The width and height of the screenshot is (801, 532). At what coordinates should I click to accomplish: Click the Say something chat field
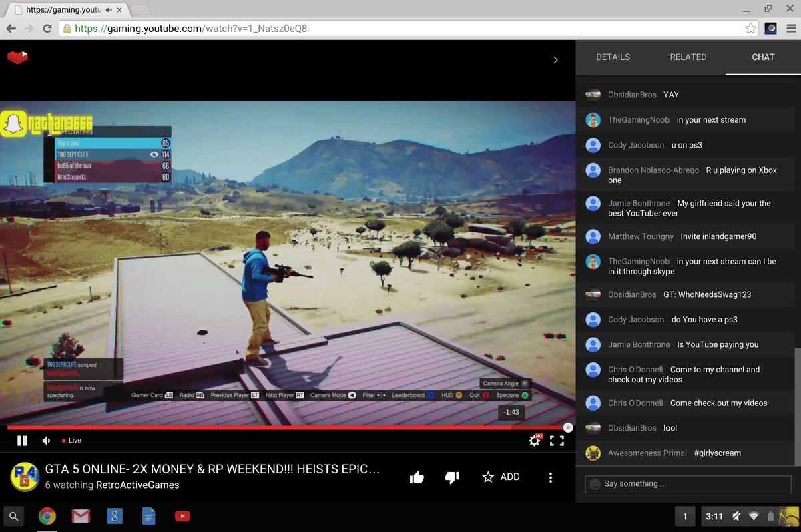click(x=688, y=483)
